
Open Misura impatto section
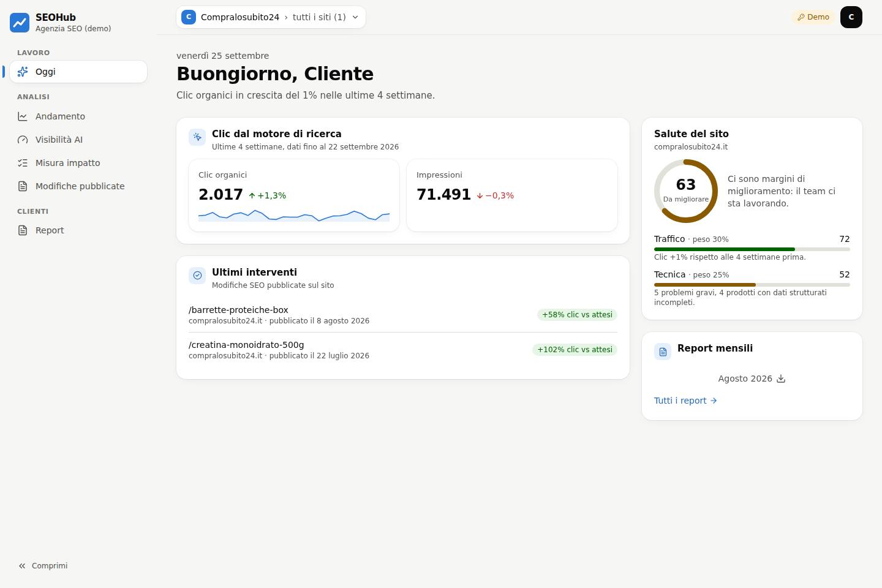coord(78,163)
